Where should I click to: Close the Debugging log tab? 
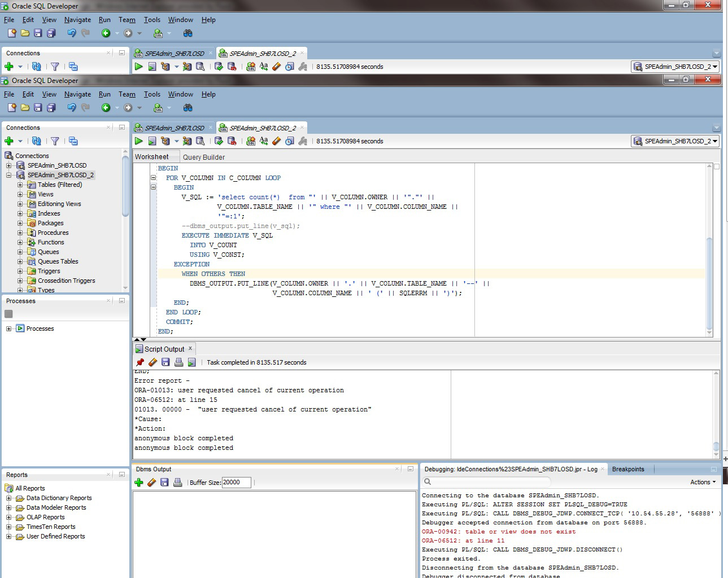tap(603, 468)
